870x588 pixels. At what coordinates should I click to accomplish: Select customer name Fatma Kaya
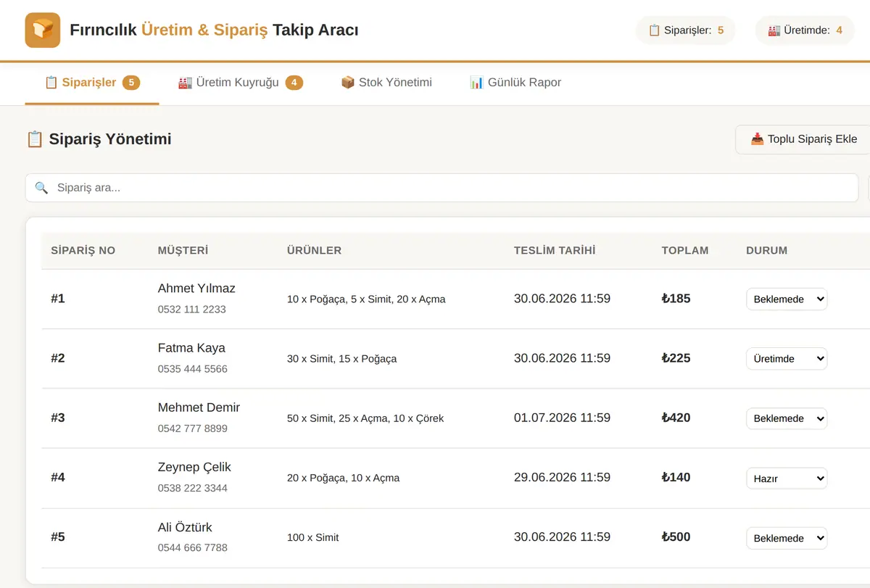(x=191, y=348)
